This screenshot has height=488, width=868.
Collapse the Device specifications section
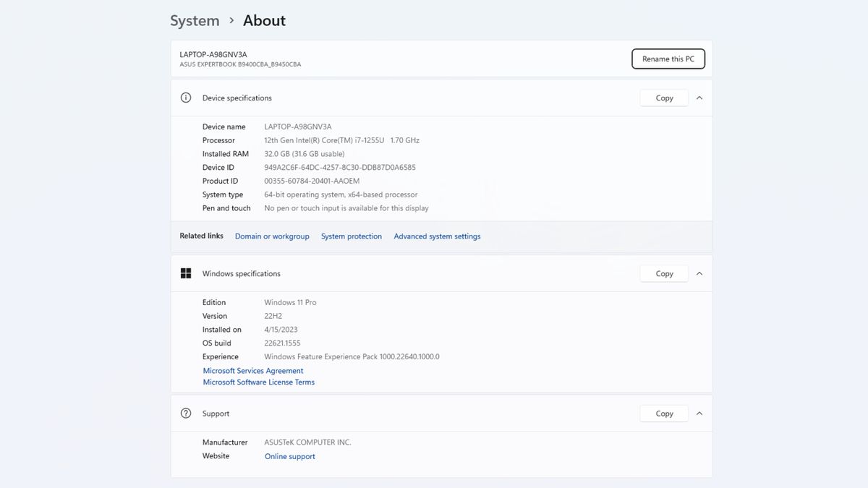pos(699,98)
